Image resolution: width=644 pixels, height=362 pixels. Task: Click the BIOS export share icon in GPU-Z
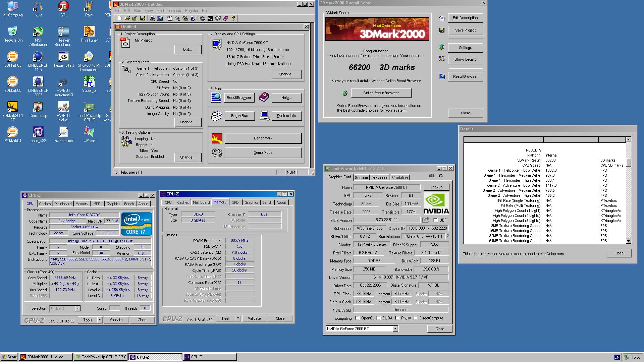pyautogui.click(x=426, y=220)
